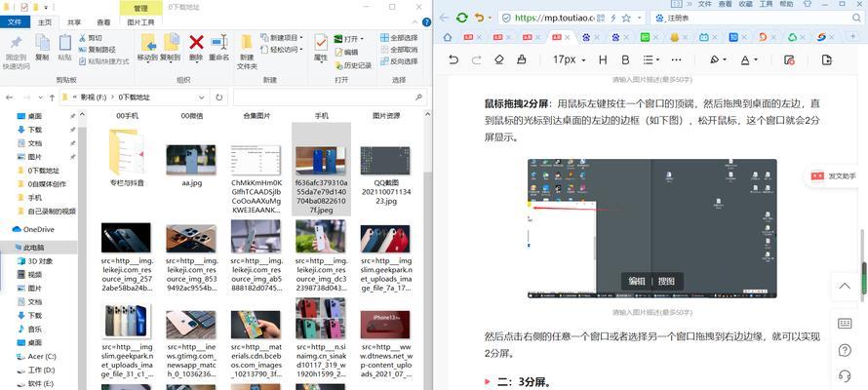
Task: Toggle heading with the H button
Action: coord(603,59)
